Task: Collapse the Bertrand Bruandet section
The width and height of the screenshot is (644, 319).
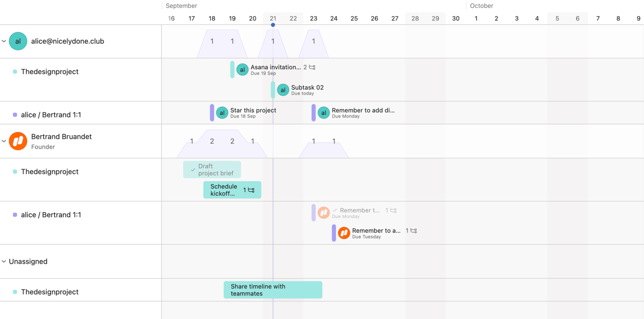Action: tap(4, 141)
